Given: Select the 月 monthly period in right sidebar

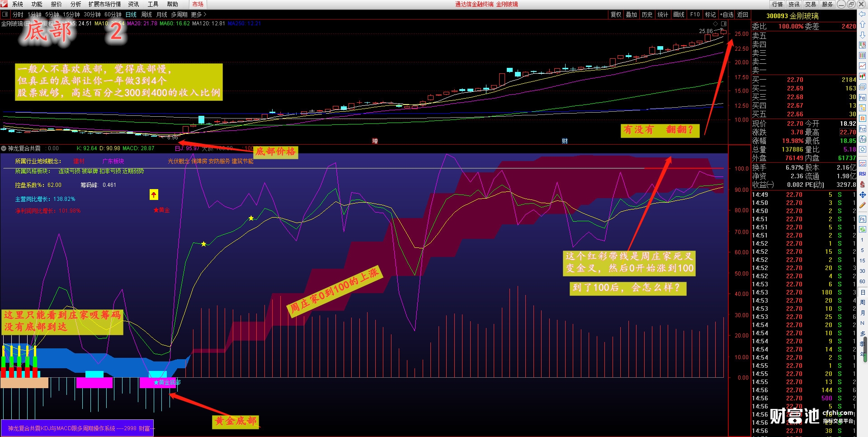Looking at the screenshot, I should (x=862, y=313).
